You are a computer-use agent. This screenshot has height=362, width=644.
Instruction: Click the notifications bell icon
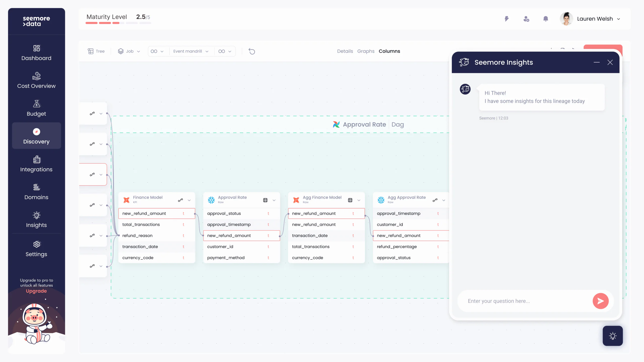click(x=545, y=19)
